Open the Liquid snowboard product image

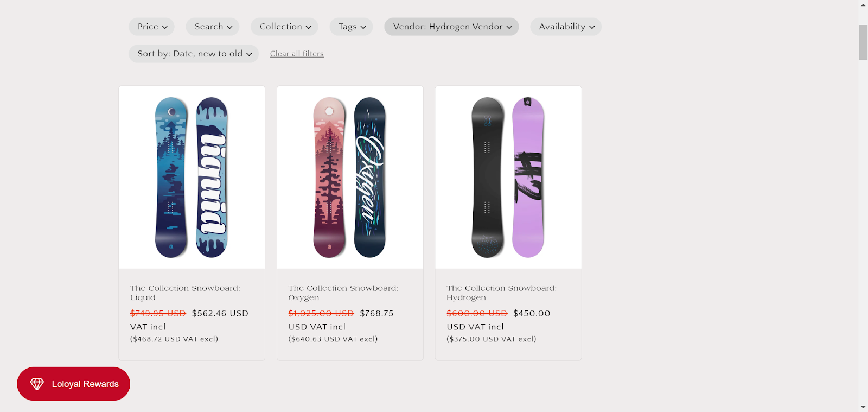(x=192, y=178)
